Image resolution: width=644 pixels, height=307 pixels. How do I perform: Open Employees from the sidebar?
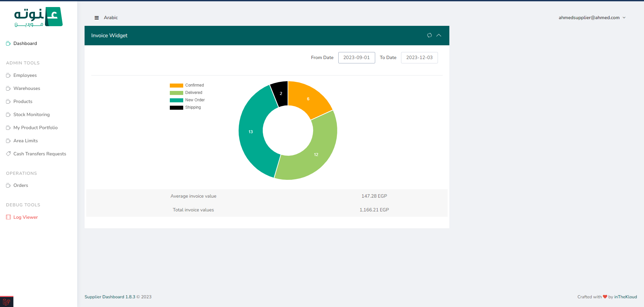(25, 75)
